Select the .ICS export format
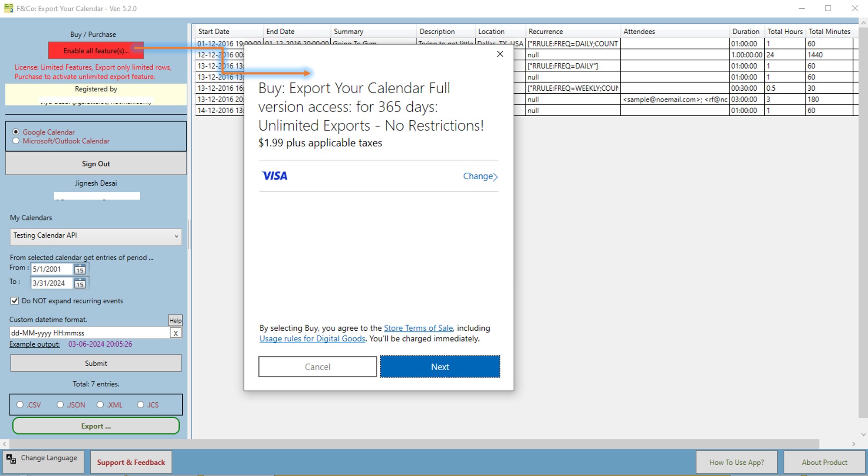Viewport: 868px width, 476px height. pyautogui.click(x=141, y=405)
